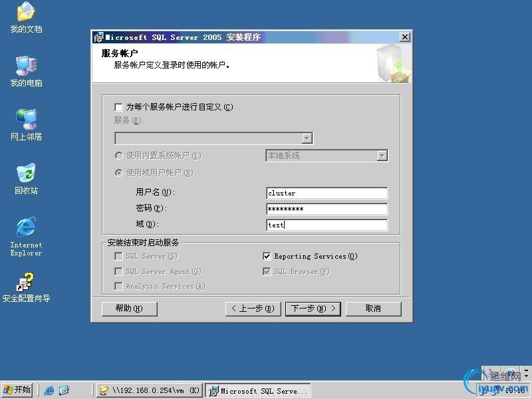This screenshot has width=532, height=399.
Task: Select the 网上邻居 desktop icon
Action: click(x=26, y=125)
